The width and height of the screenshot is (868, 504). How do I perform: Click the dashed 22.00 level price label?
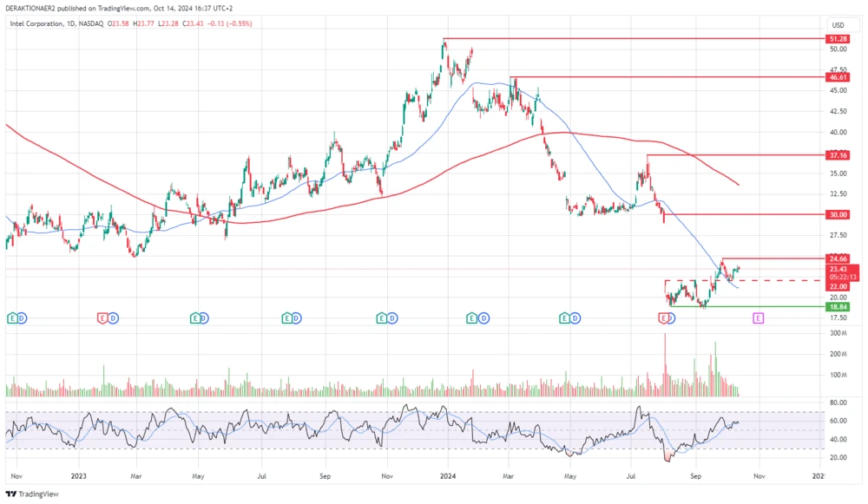[x=838, y=287]
